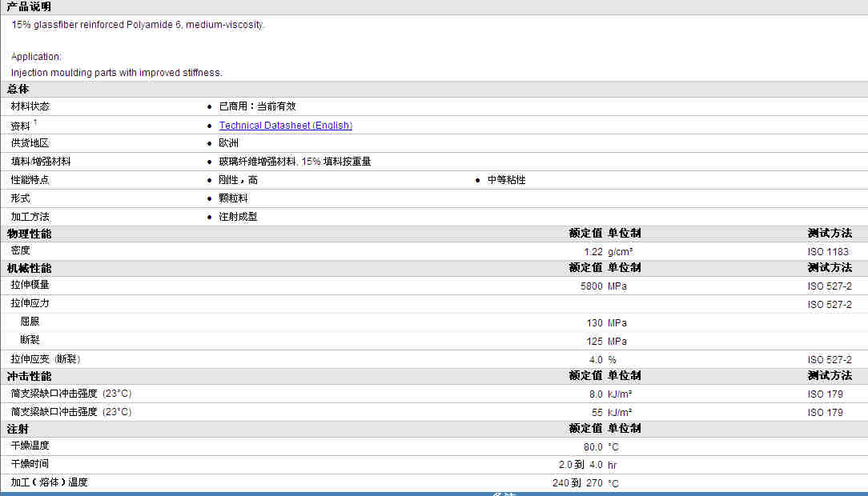Select the 物理性能 section header
The height and width of the screenshot is (496, 868).
click(29, 234)
